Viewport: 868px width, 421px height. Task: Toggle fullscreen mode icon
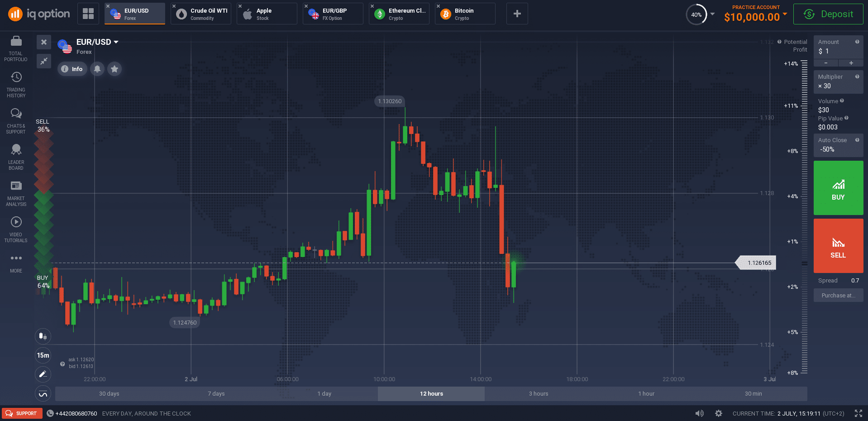pyautogui.click(x=858, y=413)
